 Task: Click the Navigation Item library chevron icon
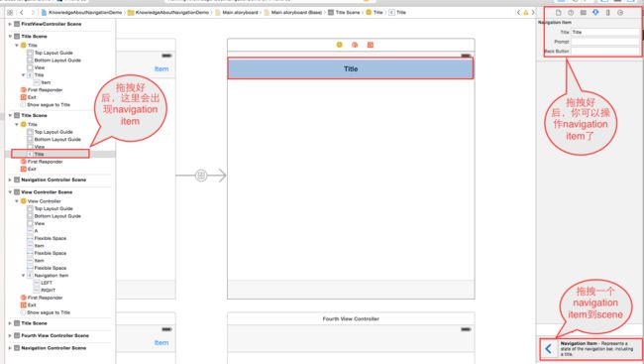(x=548, y=349)
